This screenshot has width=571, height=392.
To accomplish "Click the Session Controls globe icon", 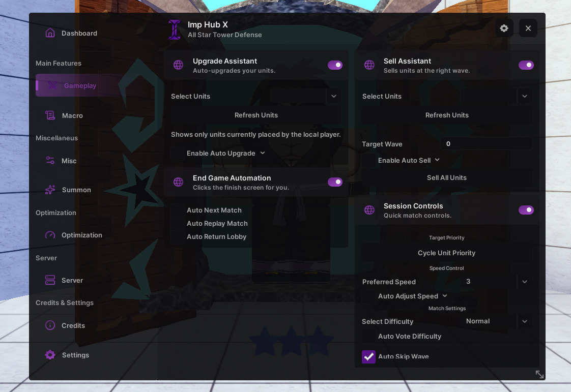I will (369, 210).
